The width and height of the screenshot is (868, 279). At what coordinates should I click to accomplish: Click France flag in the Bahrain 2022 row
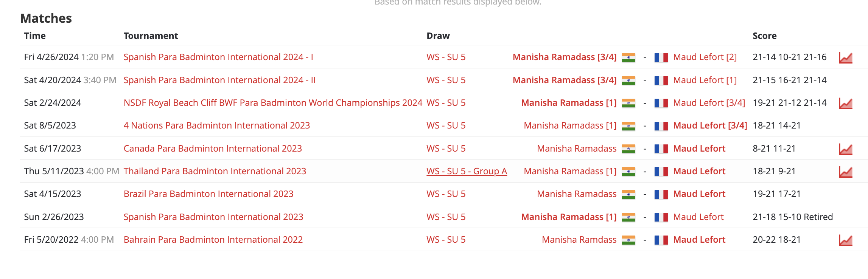tap(661, 240)
